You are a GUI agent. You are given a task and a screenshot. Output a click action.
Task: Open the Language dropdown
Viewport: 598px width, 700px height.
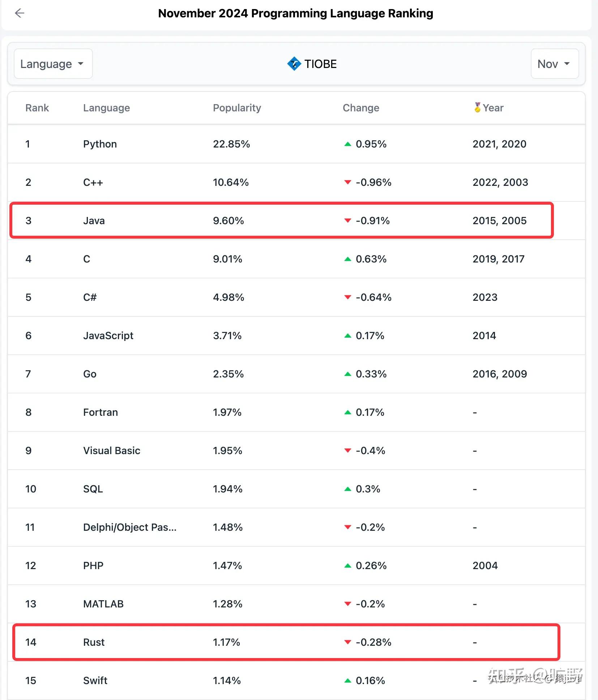53,64
